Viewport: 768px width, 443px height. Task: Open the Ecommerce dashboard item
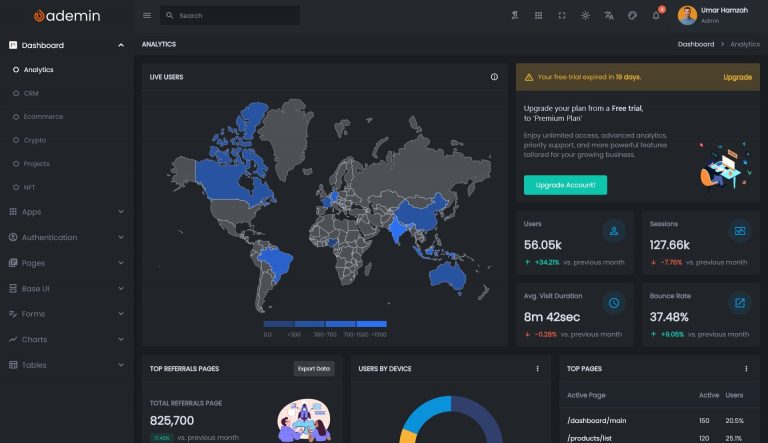(43, 117)
